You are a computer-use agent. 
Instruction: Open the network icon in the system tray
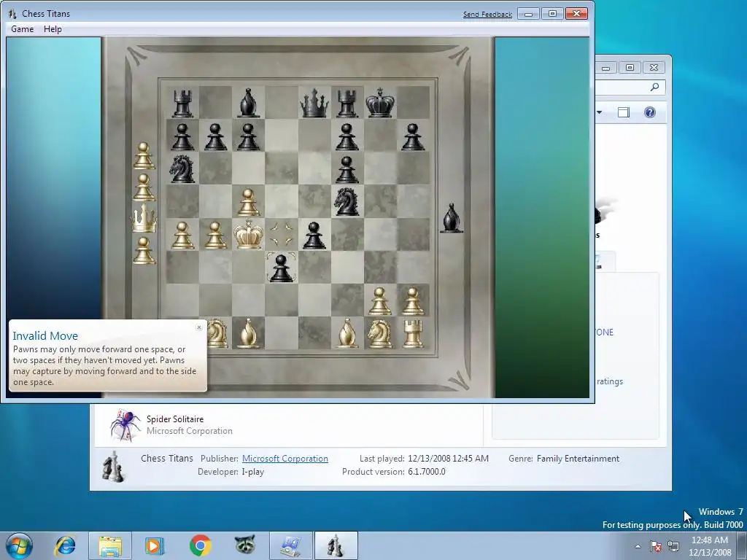(x=673, y=546)
